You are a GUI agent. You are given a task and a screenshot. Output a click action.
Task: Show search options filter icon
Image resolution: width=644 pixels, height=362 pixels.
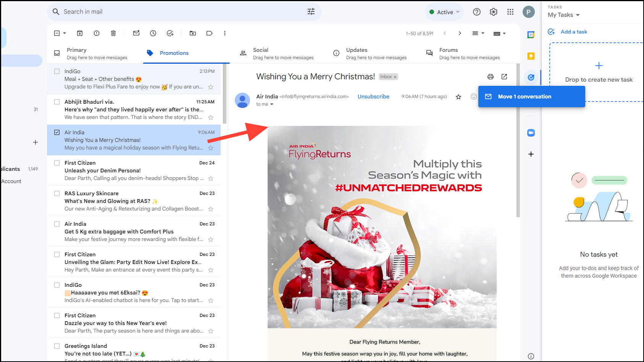click(311, 11)
